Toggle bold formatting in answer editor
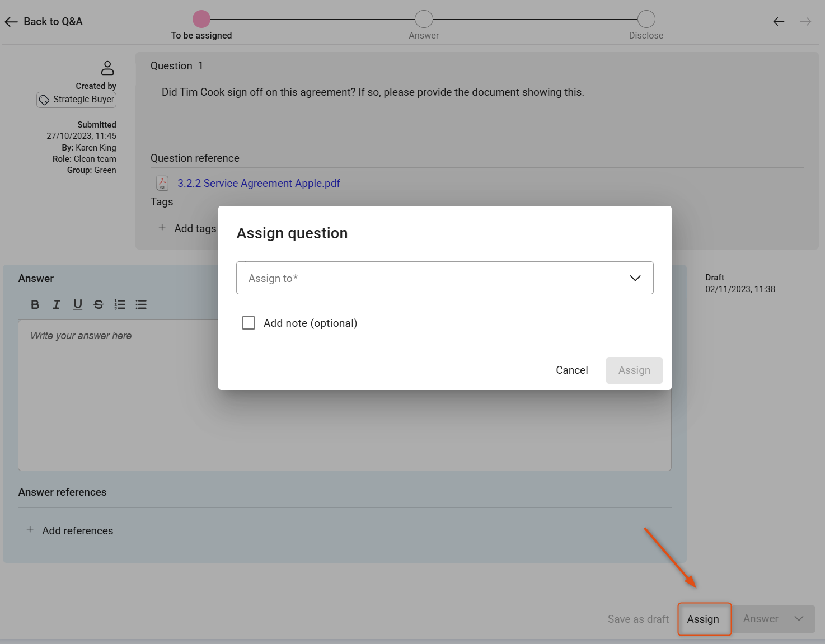 tap(35, 304)
